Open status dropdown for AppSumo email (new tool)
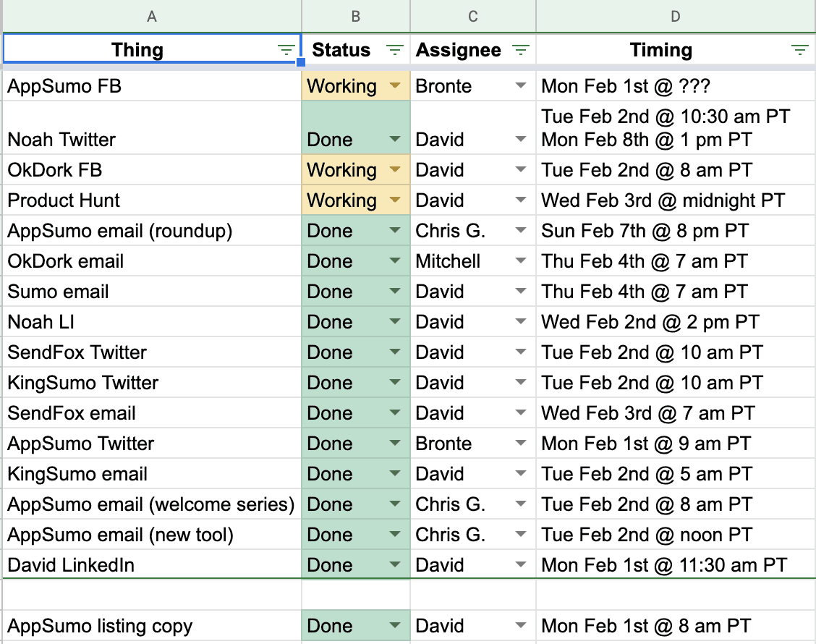Image resolution: width=816 pixels, height=644 pixels. pyautogui.click(x=395, y=534)
